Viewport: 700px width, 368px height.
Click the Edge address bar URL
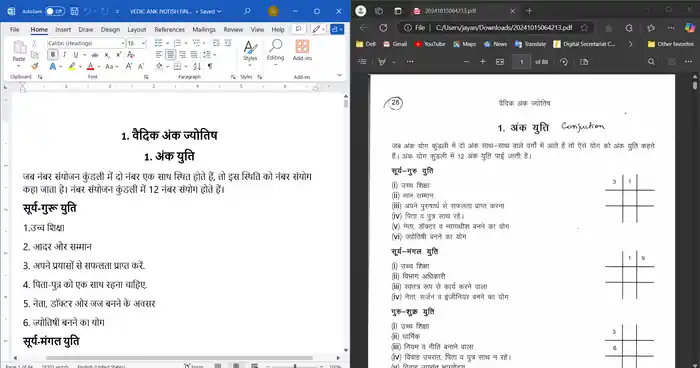(x=504, y=28)
